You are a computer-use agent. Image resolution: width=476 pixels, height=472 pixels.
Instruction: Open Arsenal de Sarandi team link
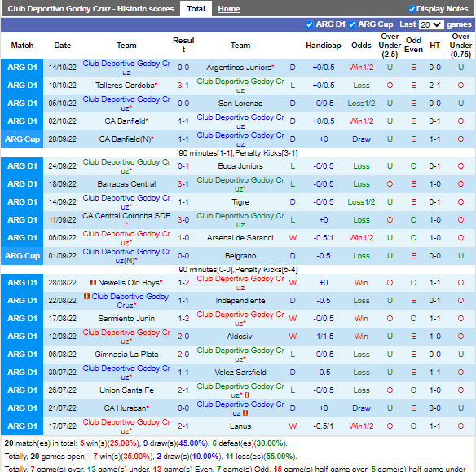240,238
